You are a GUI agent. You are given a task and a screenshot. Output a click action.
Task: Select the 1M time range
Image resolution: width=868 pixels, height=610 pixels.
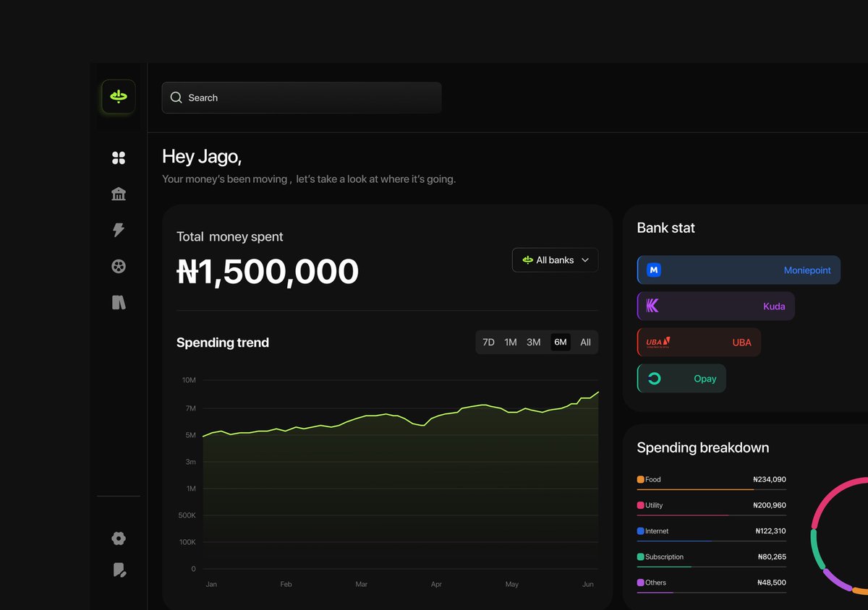511,342
